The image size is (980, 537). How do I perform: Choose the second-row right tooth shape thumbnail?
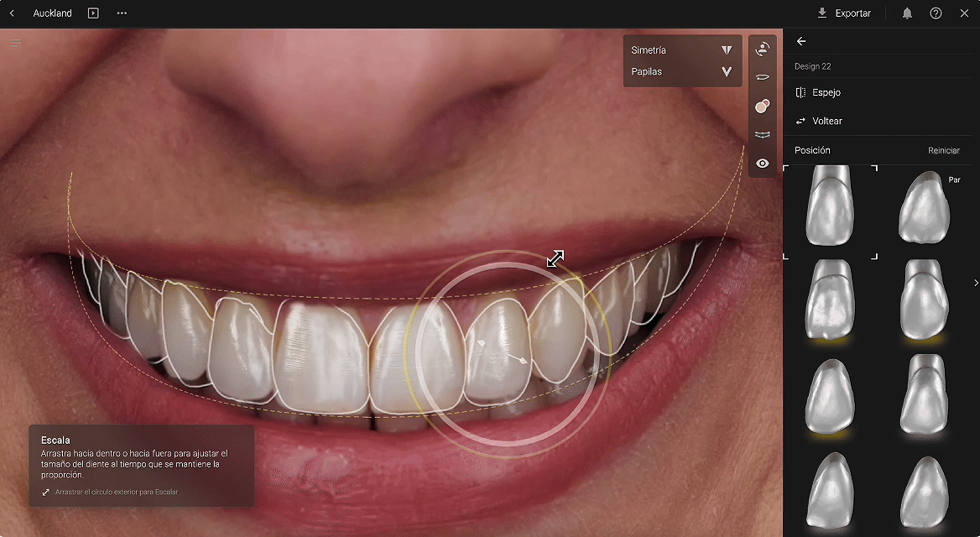pyautogui.click(x=924, y=300)
